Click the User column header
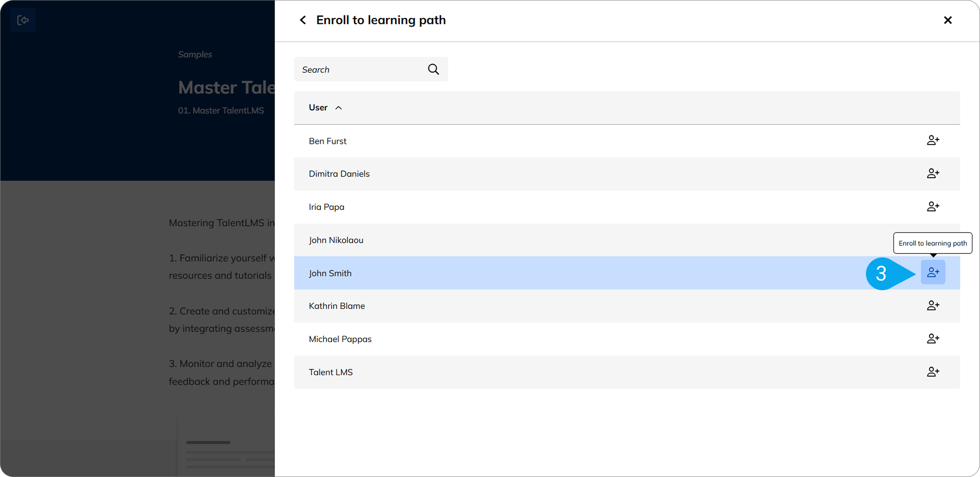 [318, 108]
